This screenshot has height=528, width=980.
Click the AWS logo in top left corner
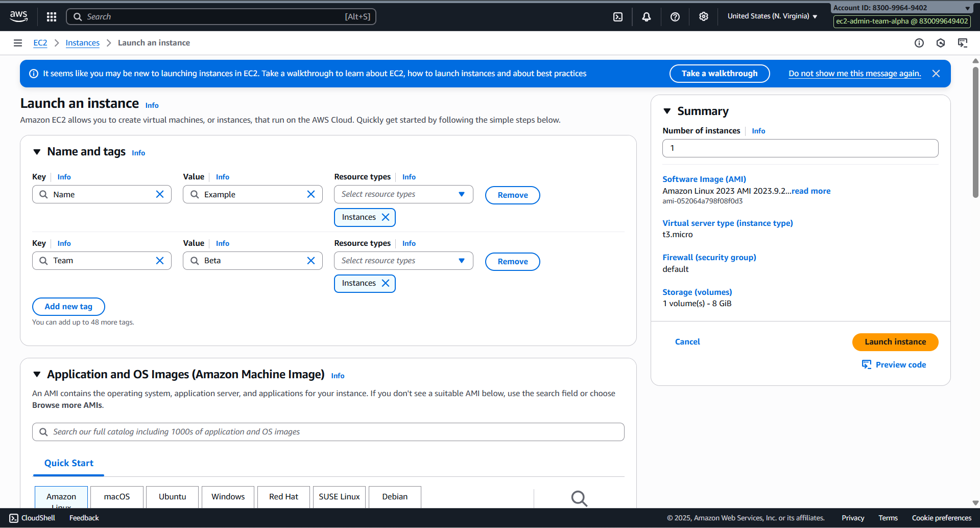tap(18, 16)
